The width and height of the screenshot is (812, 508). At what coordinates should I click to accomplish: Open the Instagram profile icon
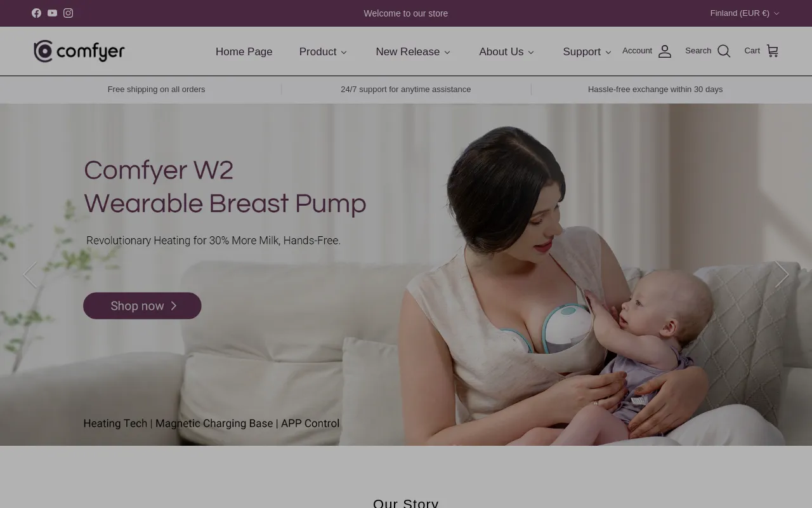[x=68, y=13]
